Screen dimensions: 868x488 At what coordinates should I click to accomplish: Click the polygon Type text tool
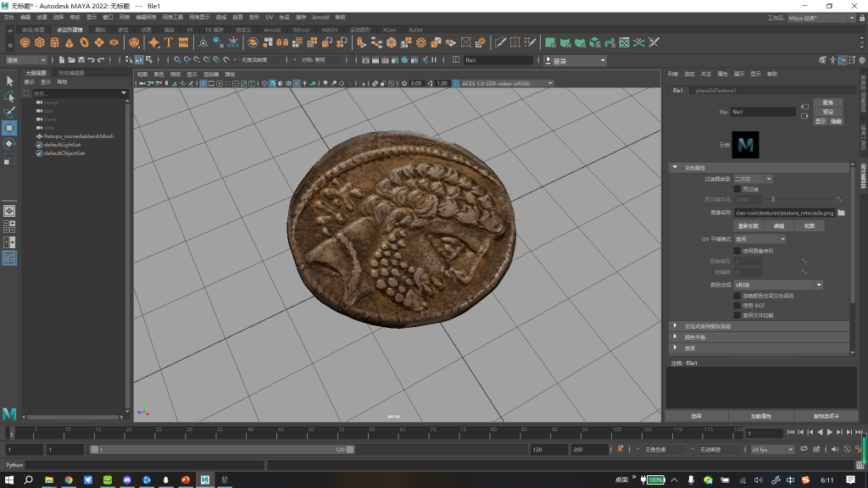point(169,42)
